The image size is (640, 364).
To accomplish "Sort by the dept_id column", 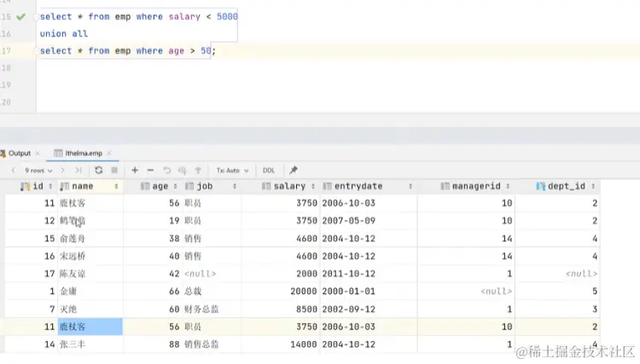I will [593, 187].
